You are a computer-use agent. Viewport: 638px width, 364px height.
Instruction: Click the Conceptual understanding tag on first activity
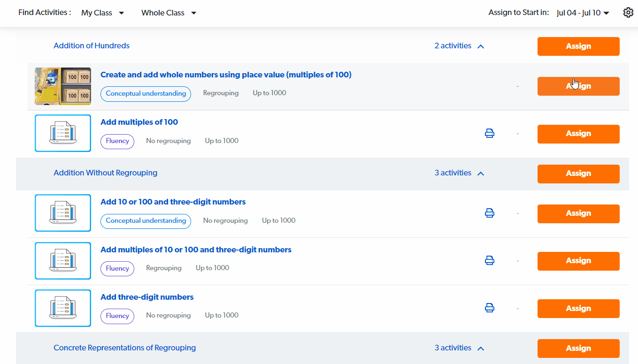coord(146,93)
